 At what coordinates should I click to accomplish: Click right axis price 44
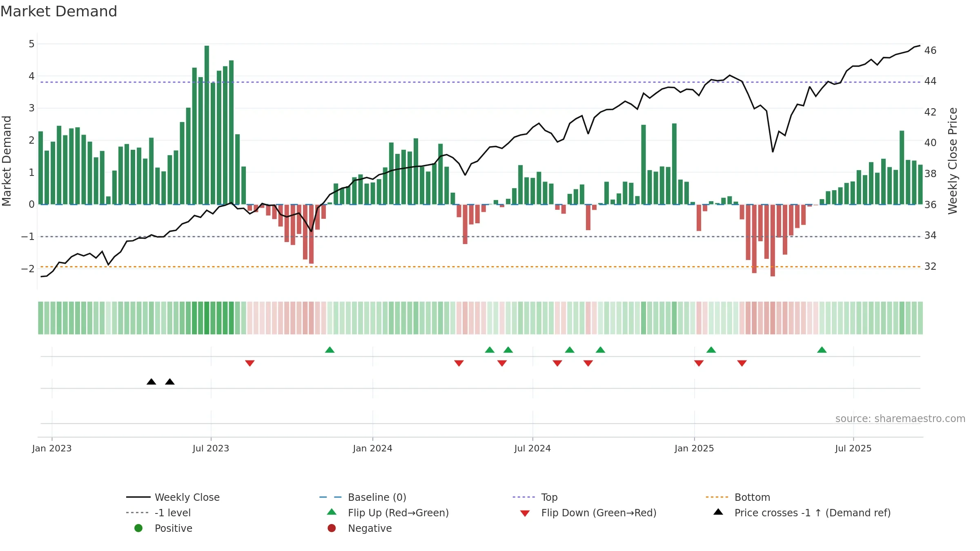point(931,81)
